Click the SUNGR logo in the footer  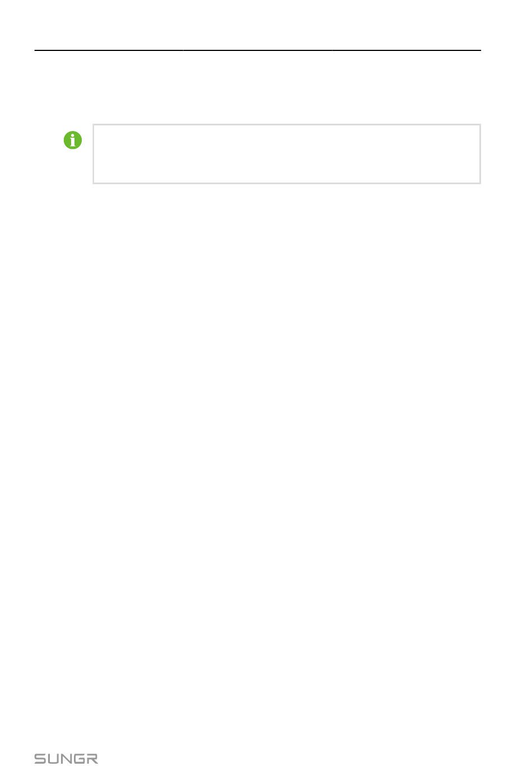66,759
